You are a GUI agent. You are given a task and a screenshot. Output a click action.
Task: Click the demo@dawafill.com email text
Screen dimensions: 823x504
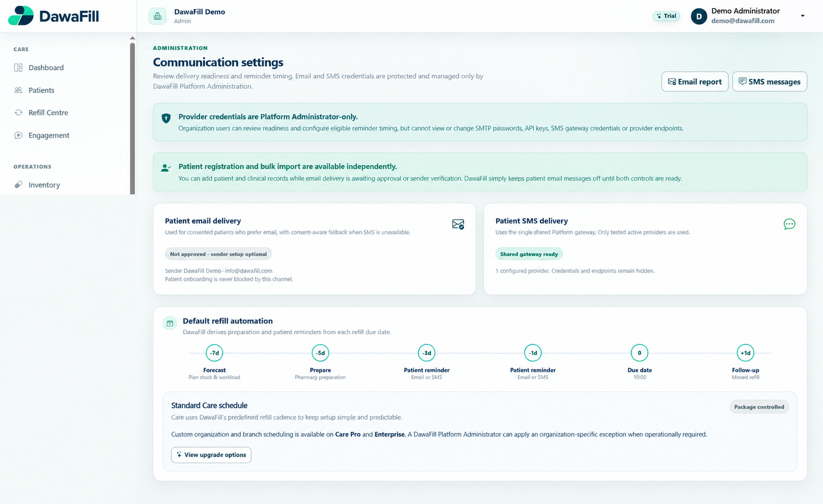(x=743, y=21)
